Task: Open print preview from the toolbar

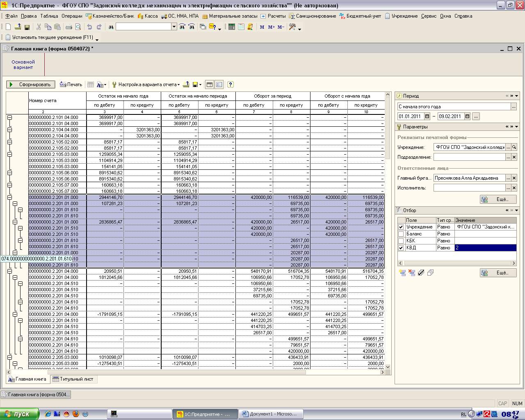Action: (78, 27)
